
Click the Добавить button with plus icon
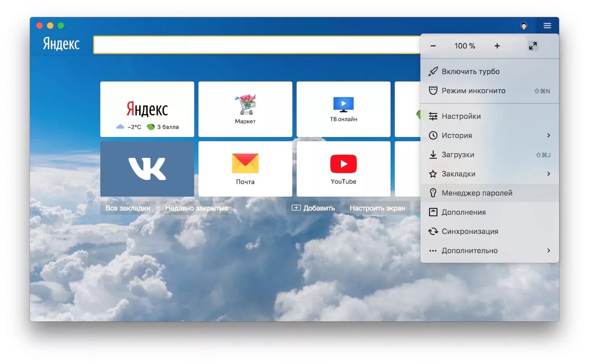point(313,208)
